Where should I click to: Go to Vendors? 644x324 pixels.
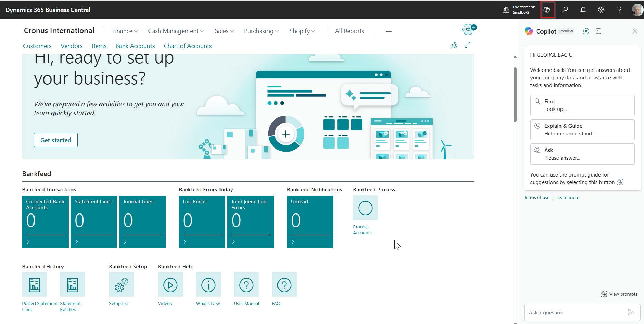click(72, 46)
